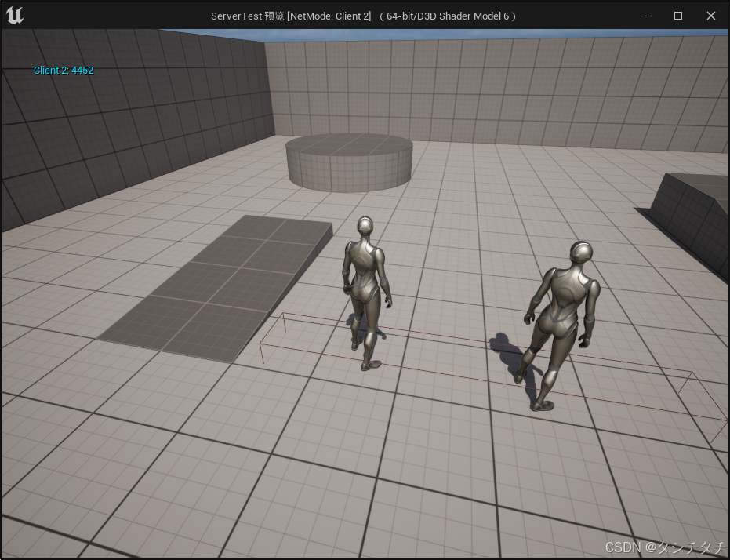
Task: Select the right mannequin character
Action: (561, 325)
